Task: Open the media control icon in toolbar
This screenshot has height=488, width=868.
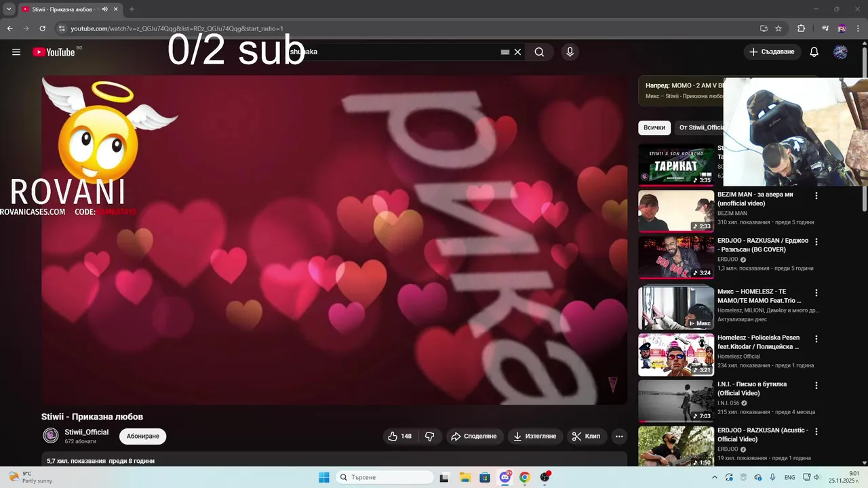Action: click(825, 28)
